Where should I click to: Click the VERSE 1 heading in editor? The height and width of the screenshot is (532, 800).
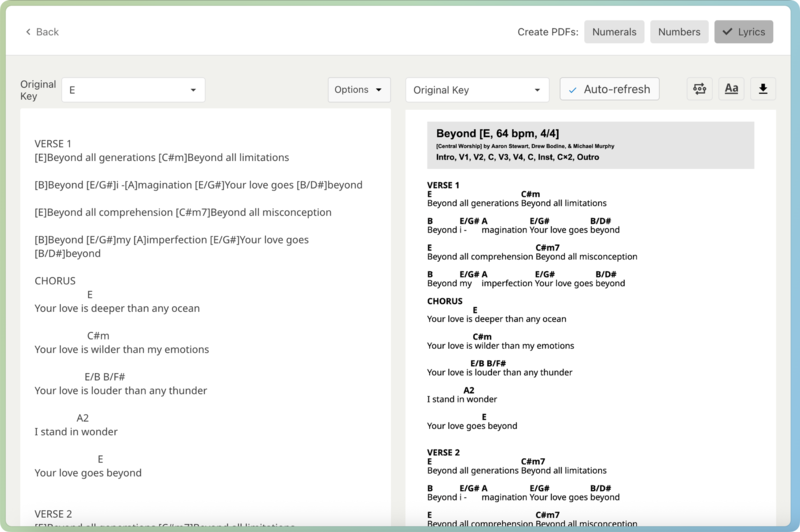coord(53,144)
